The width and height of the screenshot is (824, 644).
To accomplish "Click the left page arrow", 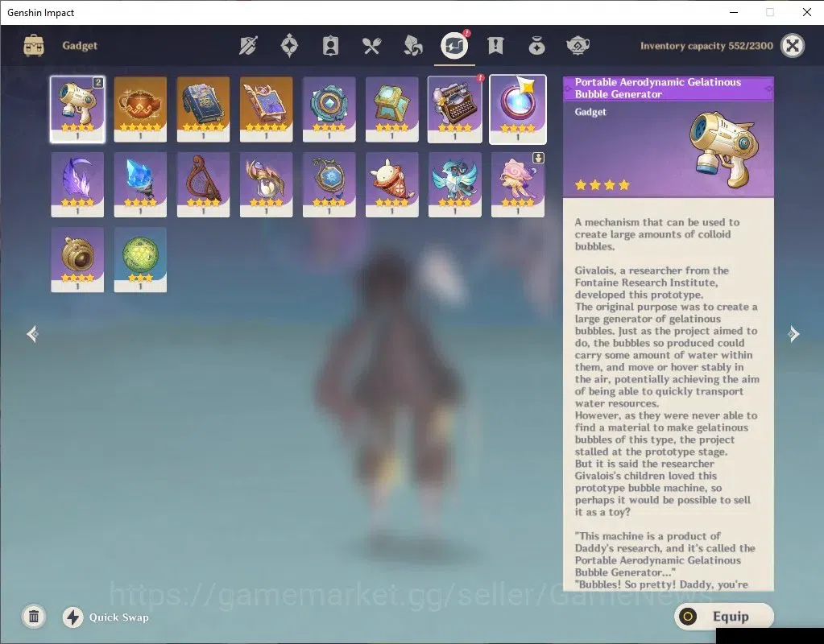I will pos(32,333).
